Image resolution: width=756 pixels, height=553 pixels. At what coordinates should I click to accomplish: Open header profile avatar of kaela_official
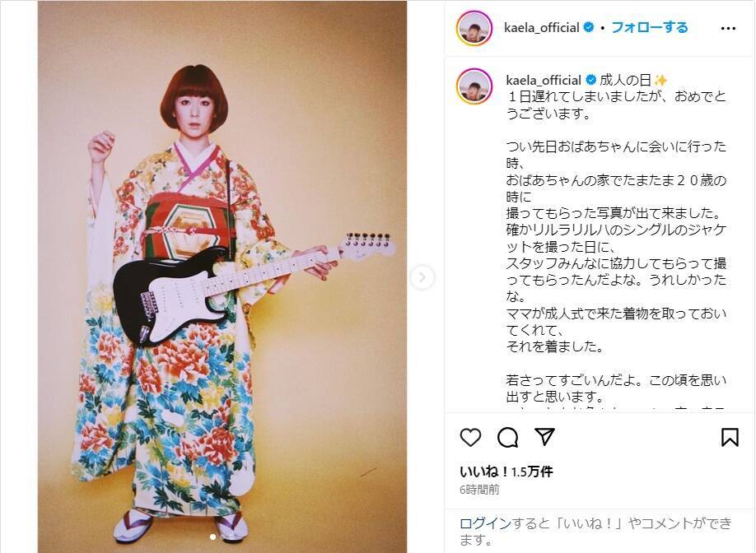point(474,28)
